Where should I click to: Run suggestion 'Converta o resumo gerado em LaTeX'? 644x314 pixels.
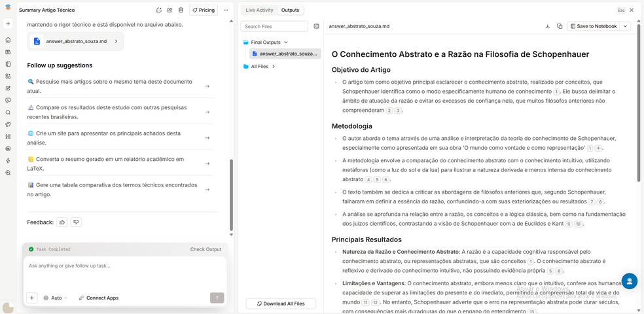tap(120, 164)
